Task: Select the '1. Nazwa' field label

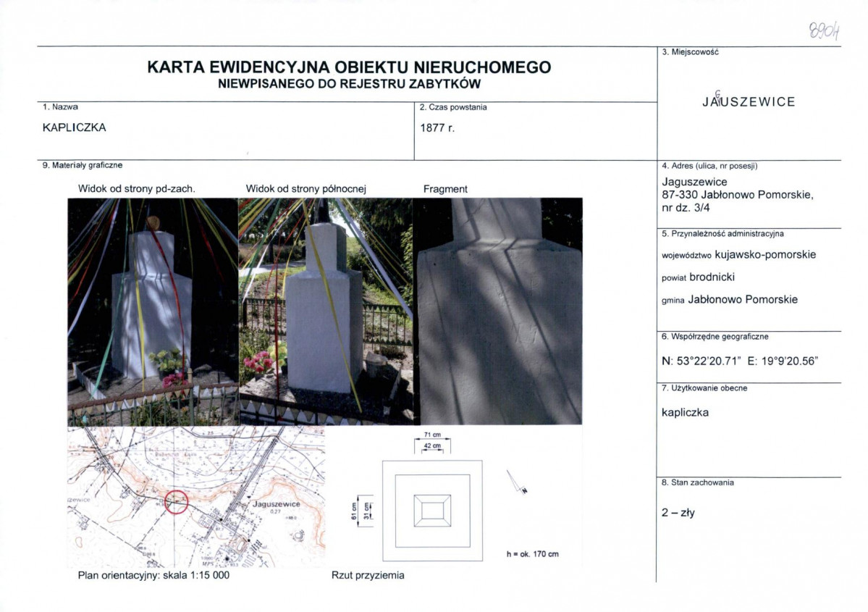Action: point(60,107)
